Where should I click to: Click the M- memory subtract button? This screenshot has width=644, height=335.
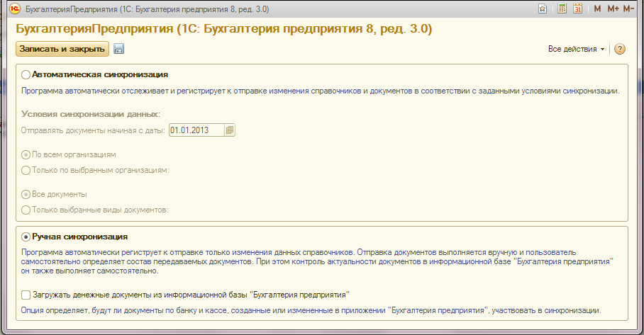pyautogui.click(x=628, y=8)
